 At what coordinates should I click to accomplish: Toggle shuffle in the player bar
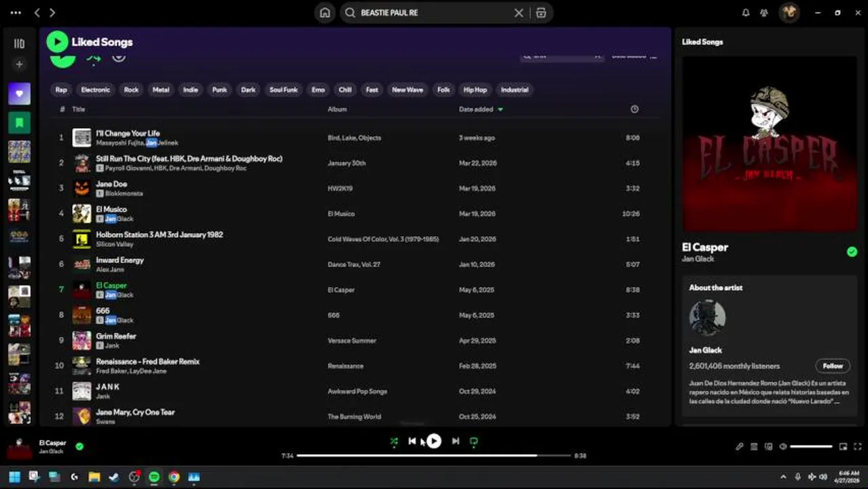pos(394,441)
